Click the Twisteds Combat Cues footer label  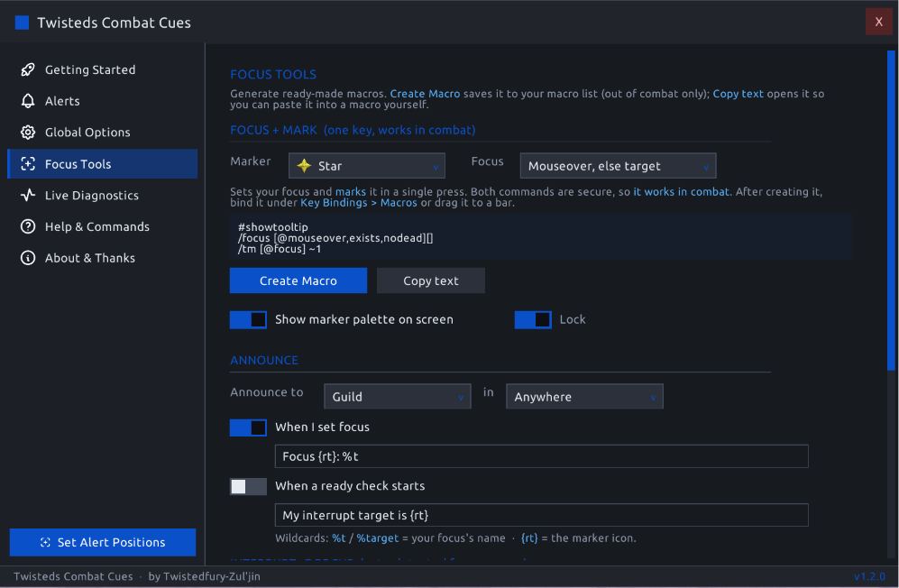[73, 576]
